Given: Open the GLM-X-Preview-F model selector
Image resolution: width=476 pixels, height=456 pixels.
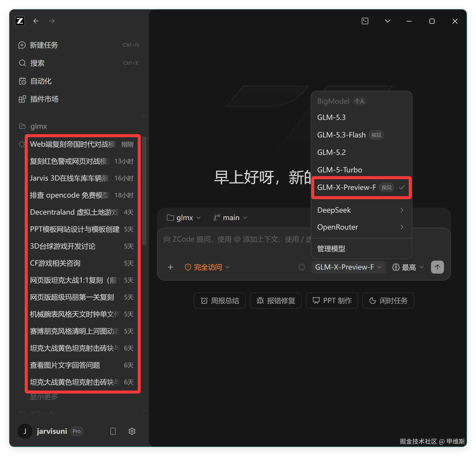Looking at the screenshot, I should click(348, 267).
